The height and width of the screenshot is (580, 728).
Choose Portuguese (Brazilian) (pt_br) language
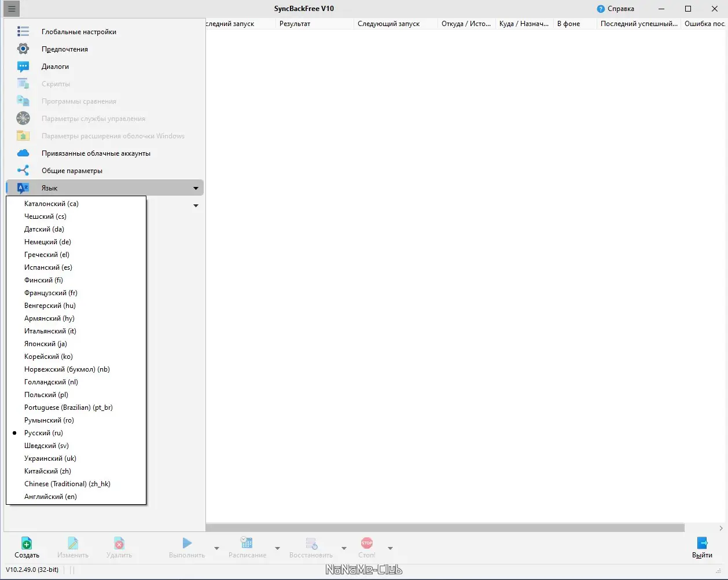coord(76,408)
